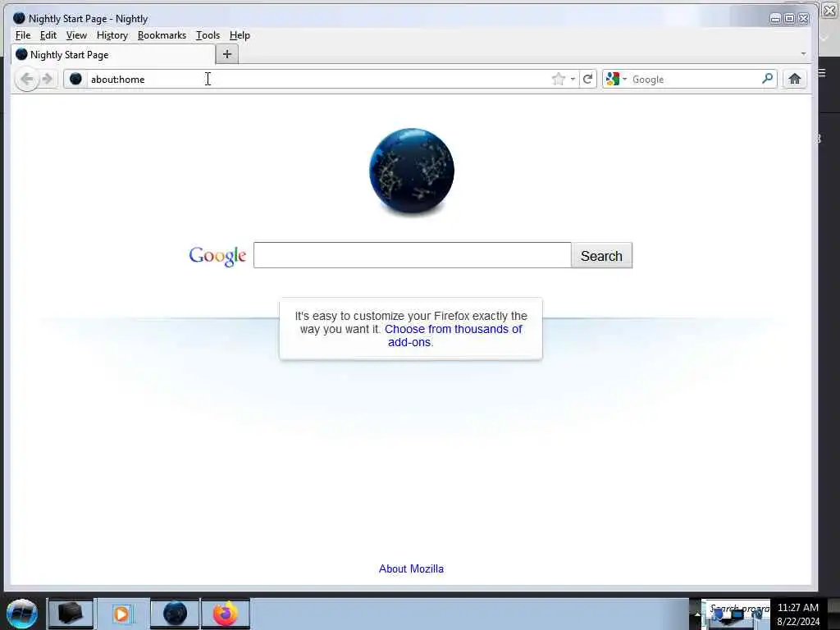Click the magnifying glass in search bar

(767, 79)
